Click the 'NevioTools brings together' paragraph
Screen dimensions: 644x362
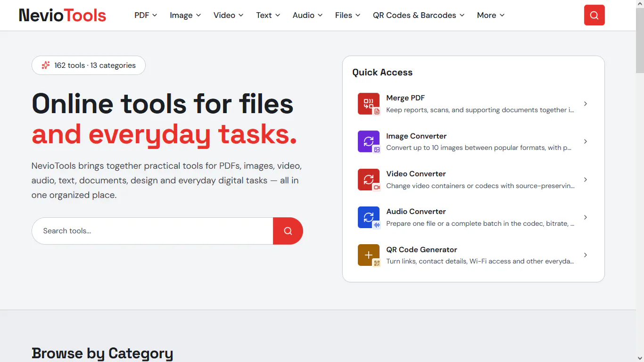pyautogui.click(x=166, y=181)
